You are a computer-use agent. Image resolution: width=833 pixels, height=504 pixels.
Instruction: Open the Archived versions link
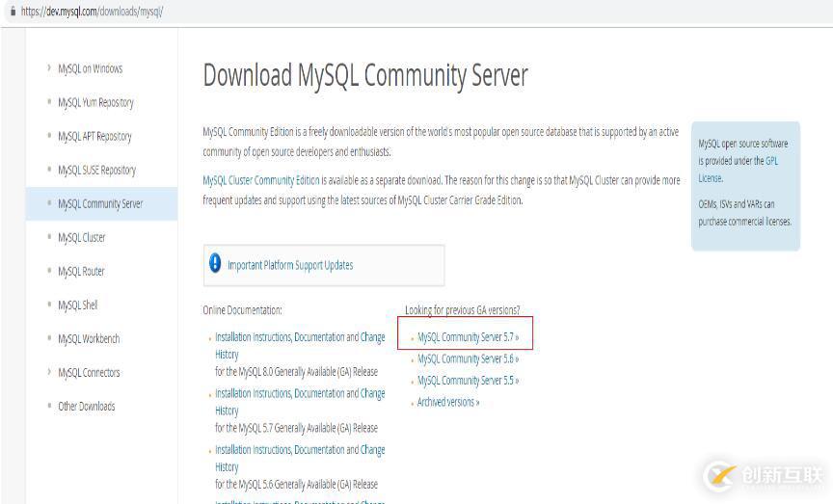[x=448, y=402]
